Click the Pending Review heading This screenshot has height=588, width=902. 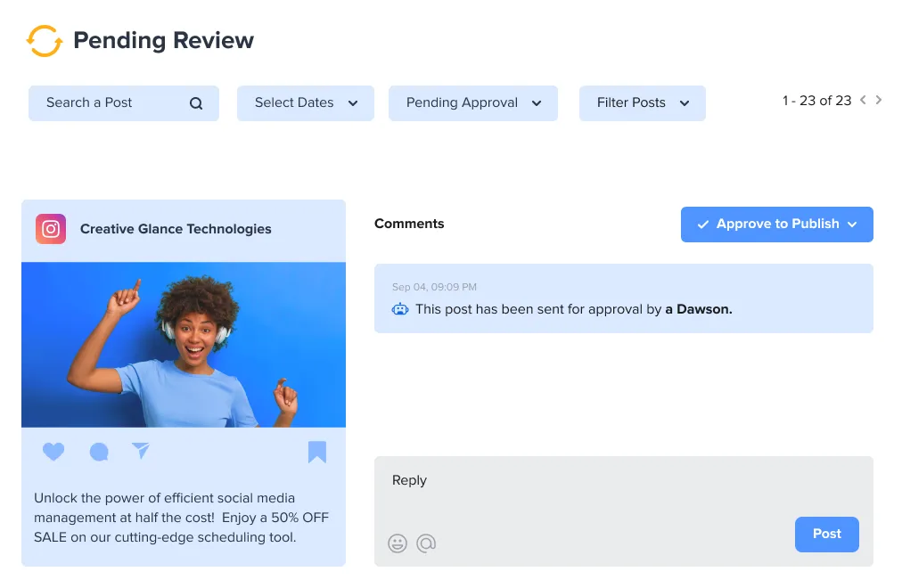163,41
